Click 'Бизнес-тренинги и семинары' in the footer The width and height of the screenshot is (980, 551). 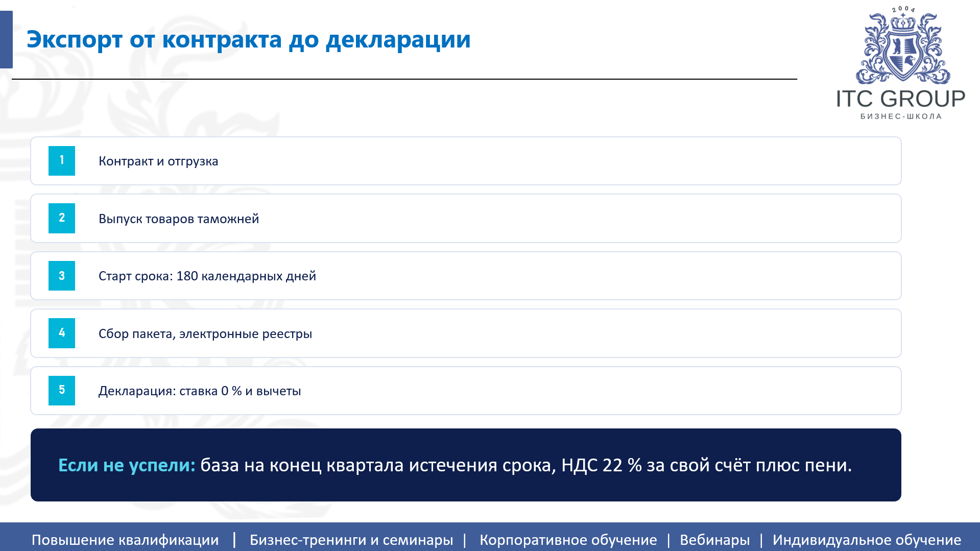coord(351,540)
